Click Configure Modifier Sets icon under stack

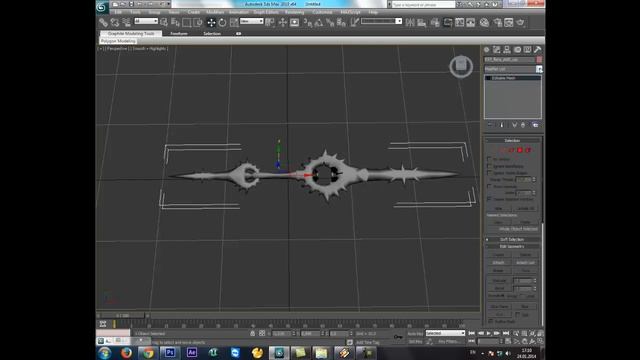click(x=535, y=125)
